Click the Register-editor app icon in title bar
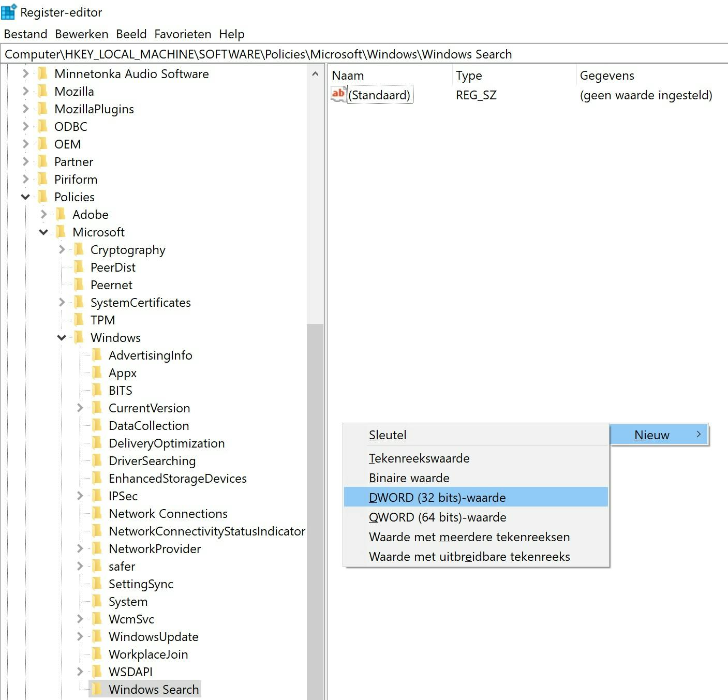The width and height of the screenshot is (728, 700). (9, 11)
